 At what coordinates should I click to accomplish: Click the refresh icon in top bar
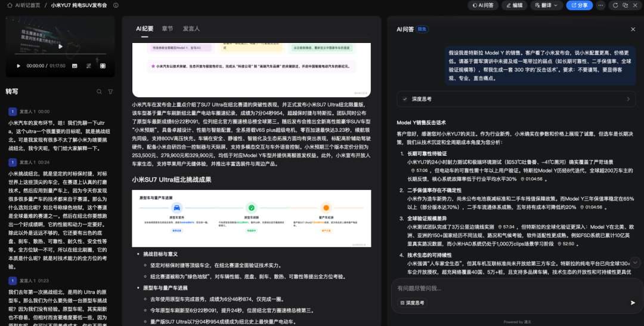[615, 5]
